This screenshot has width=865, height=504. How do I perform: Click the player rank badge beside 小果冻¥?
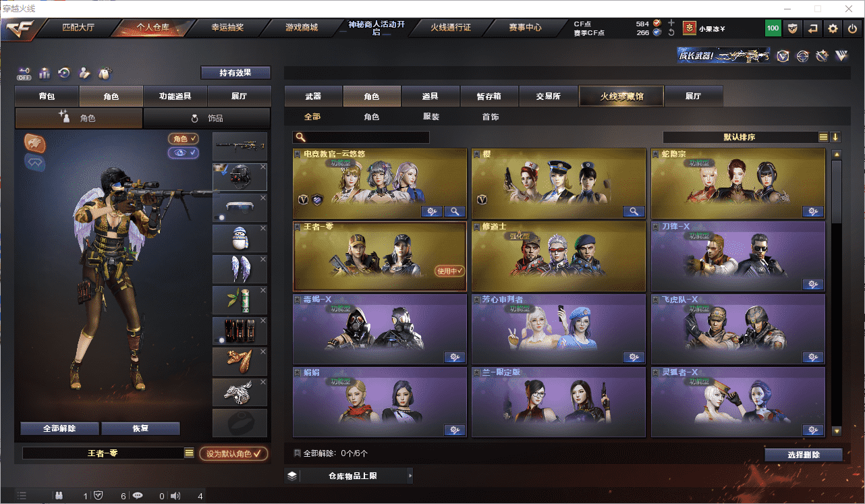(689, 28)
